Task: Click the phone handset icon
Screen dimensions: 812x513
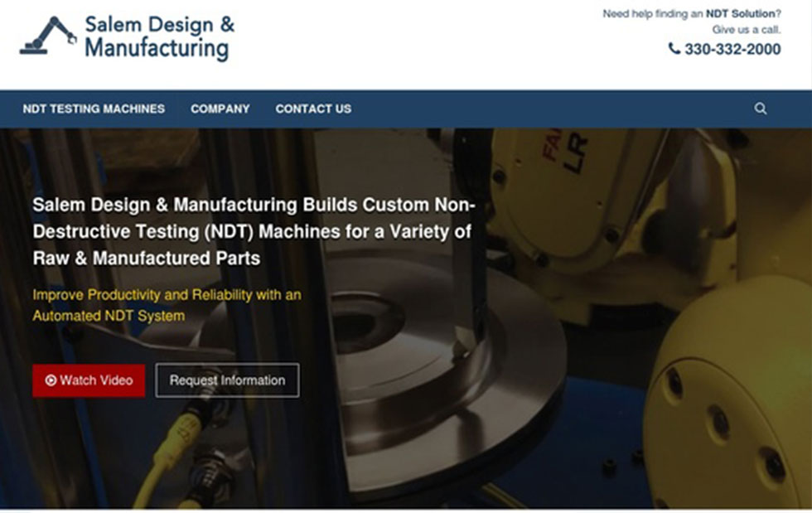Action: tap(674, 49)
